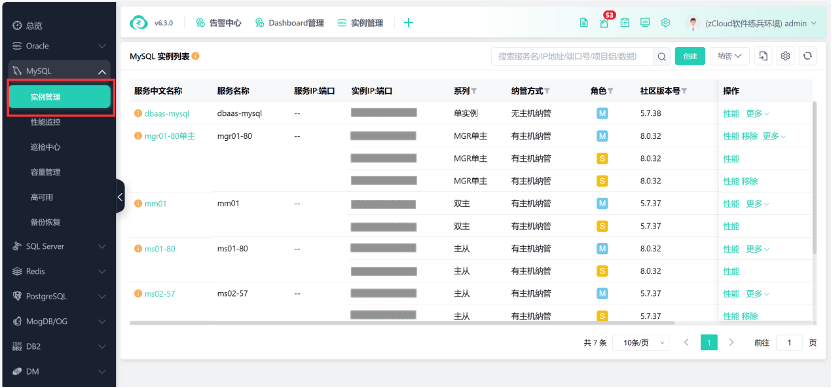
Task: Click the horizontal table scrollbar
Action: pyautogui.click(x=402, y=323)
